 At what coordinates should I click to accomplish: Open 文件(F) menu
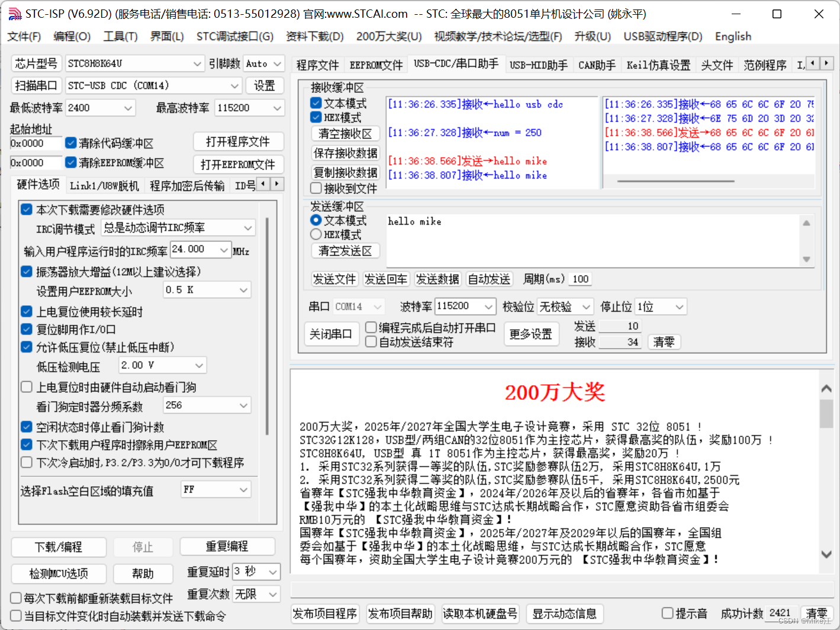coord(24,37)
